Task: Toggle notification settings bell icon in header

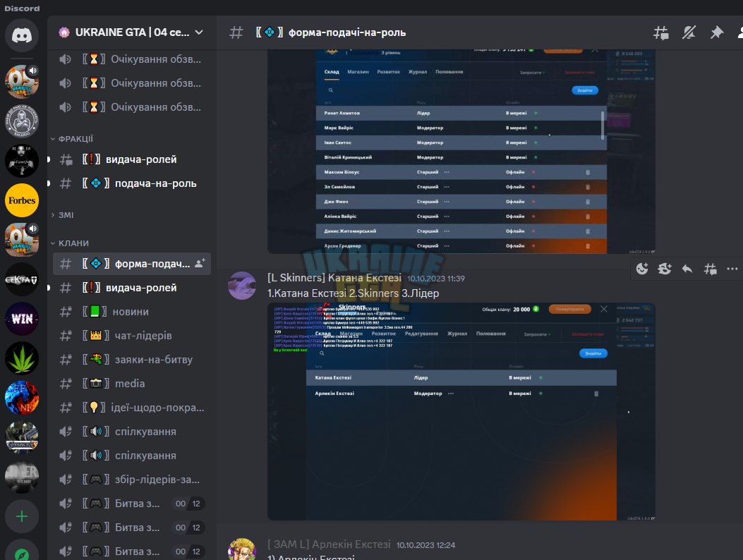Action: (x=689, y=32)
